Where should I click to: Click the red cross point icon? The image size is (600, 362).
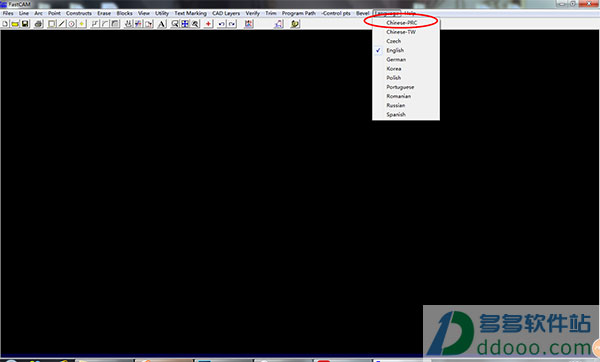(x=208, y=24)
